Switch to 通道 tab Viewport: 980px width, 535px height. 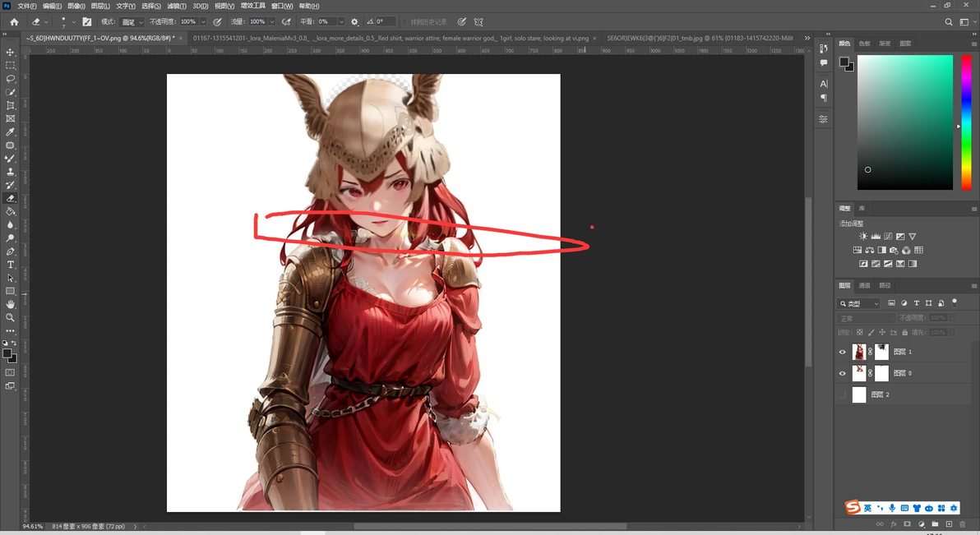click(x=864, y=286)
